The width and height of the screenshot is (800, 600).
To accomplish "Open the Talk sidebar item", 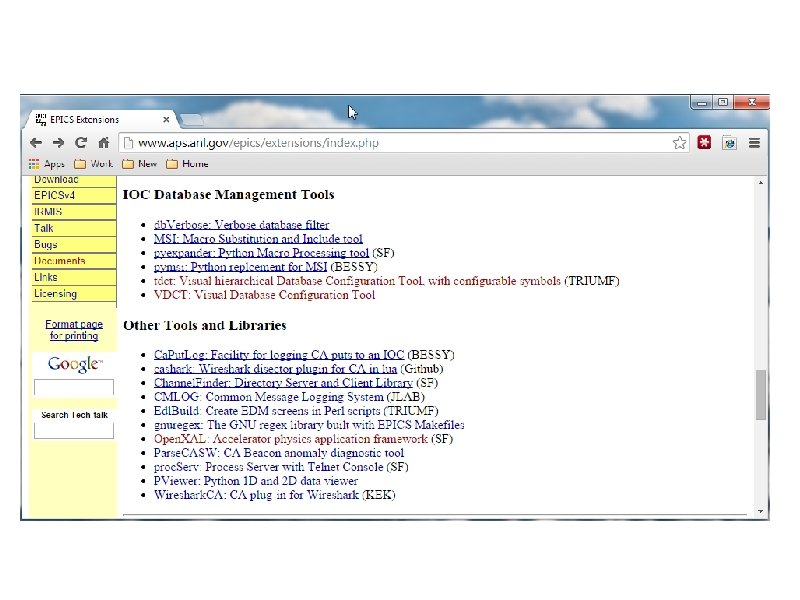I will (74, 228).
